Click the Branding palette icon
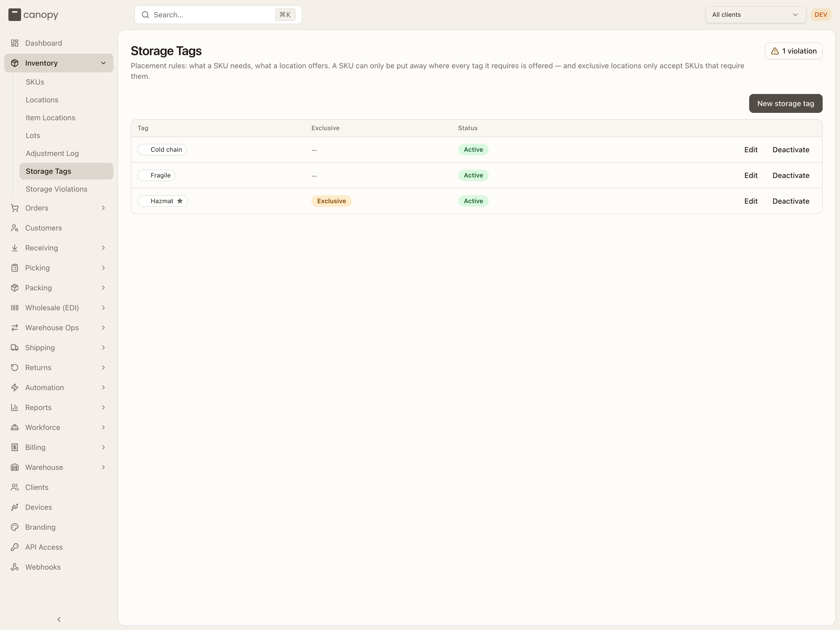The width and height of the screenshot is (840, 630). (14, 527)
